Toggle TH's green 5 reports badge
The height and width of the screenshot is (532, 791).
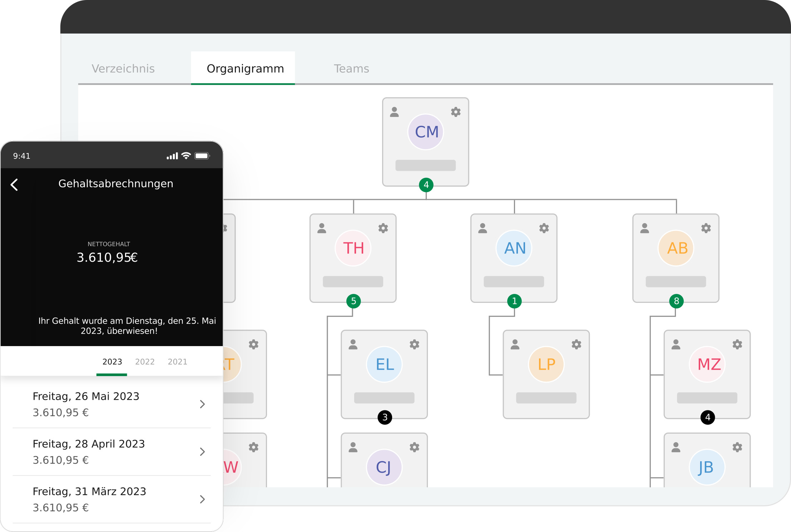(354, 301)
